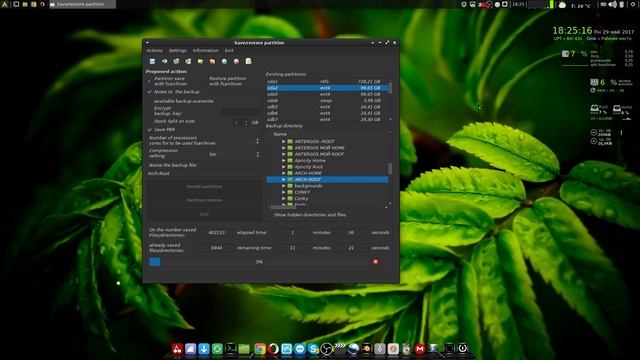The width and height of the screenshot is (640, 360).
Task: Open the Actions menu
Action: (154, 51)
